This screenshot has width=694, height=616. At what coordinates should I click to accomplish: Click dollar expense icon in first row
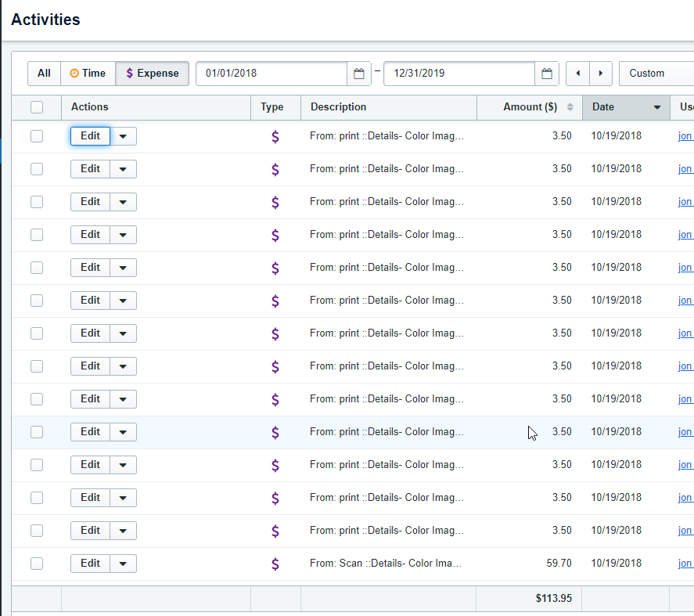[x=275, y=136]
